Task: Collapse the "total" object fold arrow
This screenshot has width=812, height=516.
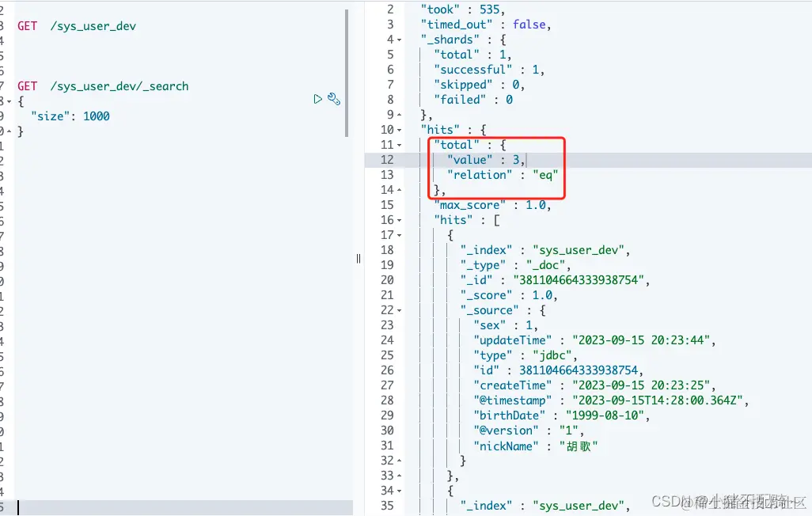Action: click(399, 145)
